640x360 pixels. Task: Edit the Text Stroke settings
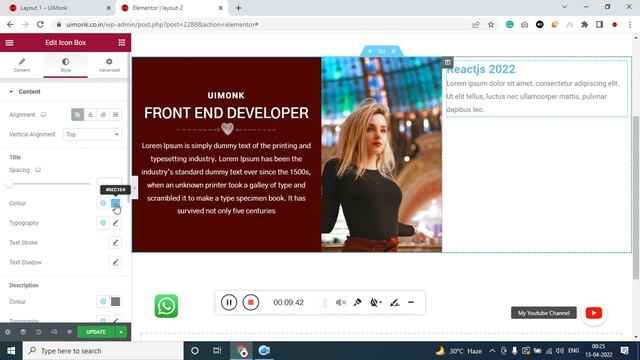(x=116, y=242)
